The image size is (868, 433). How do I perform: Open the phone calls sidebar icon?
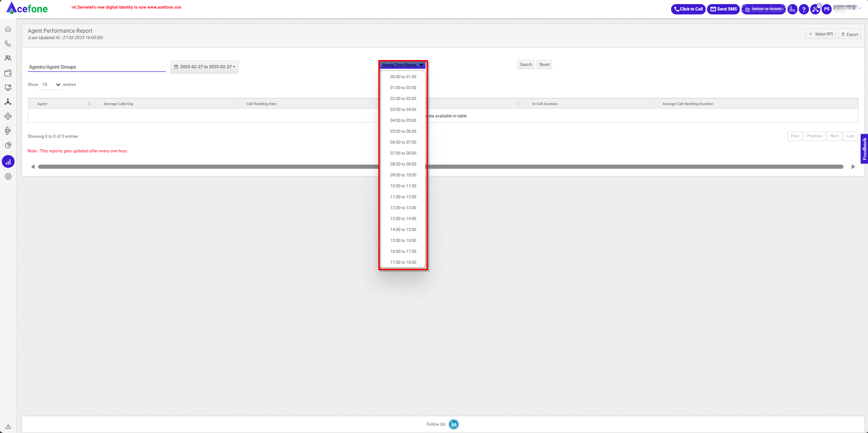click(8, 44)
